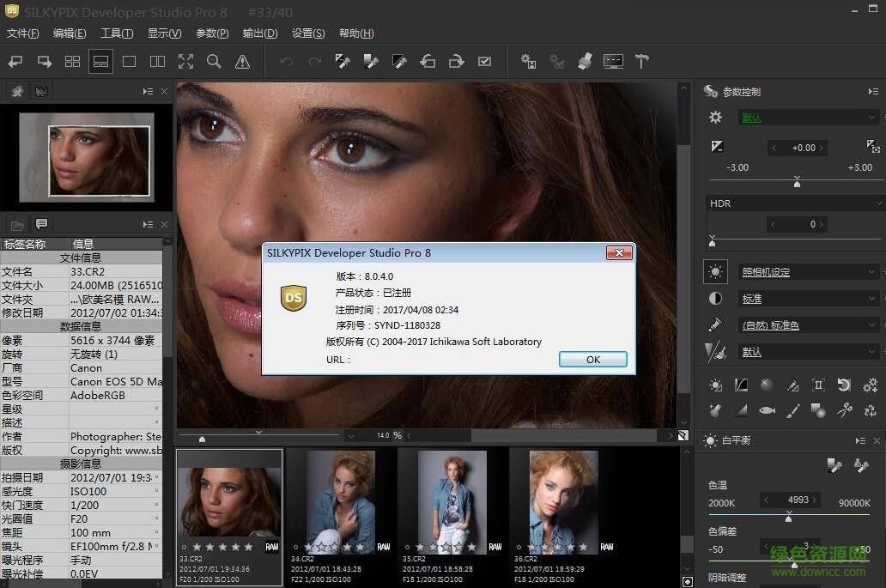Image resolution: width=886 pixels, height=588 pixels.
Task: Click the rotate left icon in toolbar
Action: point(428,61)
